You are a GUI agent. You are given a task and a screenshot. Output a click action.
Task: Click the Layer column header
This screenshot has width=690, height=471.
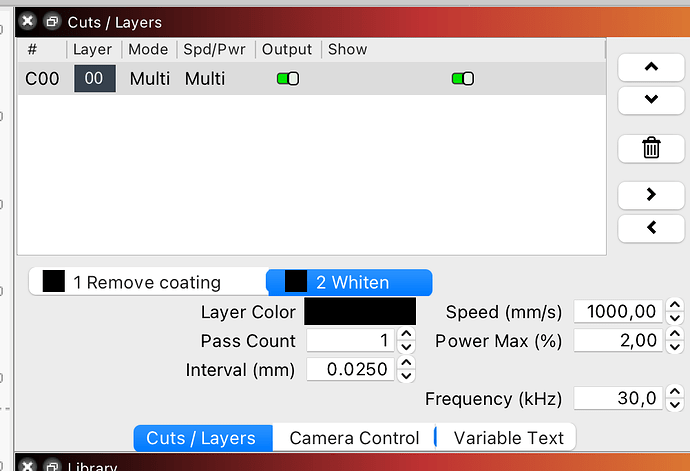point(94,49)
